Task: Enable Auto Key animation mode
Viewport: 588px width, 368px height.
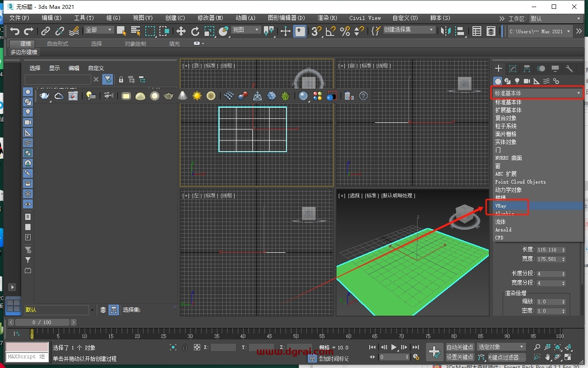Action: click(x=460, y=347)
